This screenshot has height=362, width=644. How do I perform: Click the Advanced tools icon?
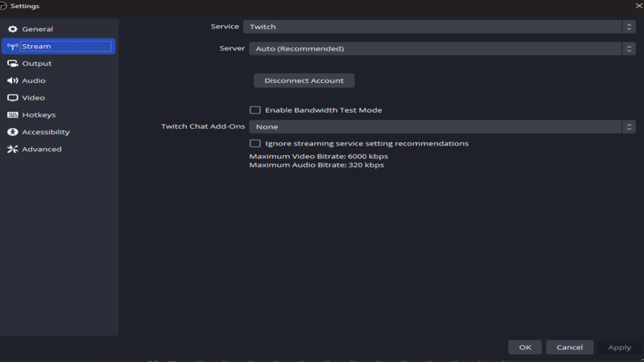12,149
